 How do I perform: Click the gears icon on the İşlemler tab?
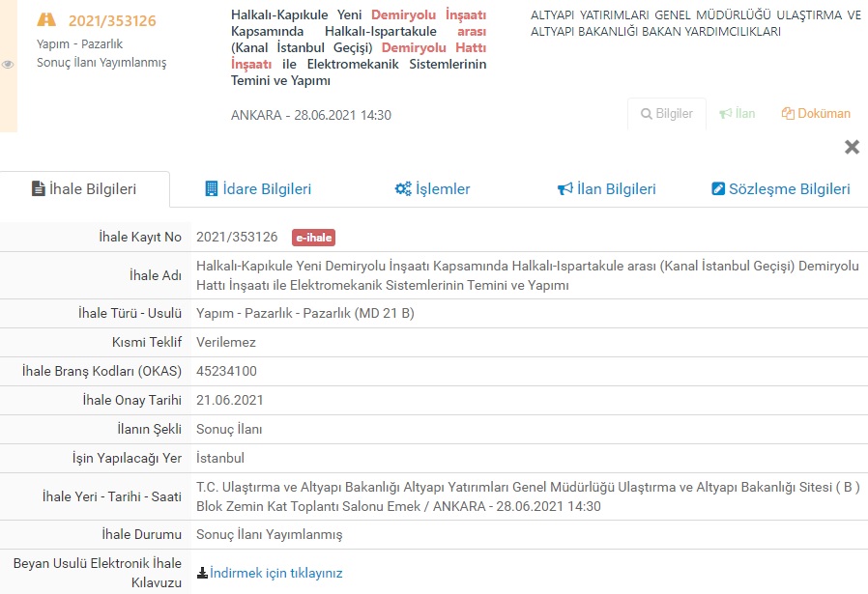[x=403, y=189]
